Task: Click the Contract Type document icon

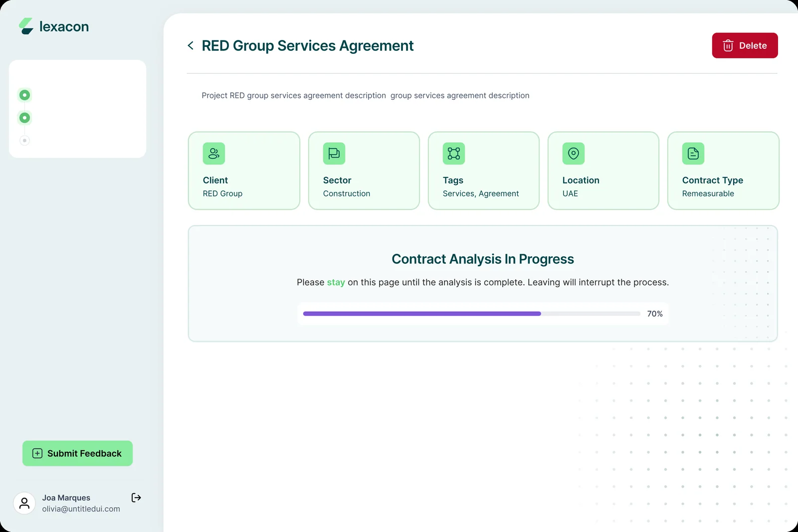Action: coord(693,154)
